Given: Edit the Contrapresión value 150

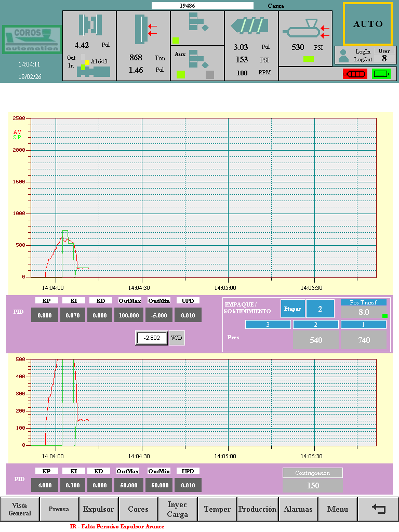Looking at the screenshot, I should [x=313, y=486].
